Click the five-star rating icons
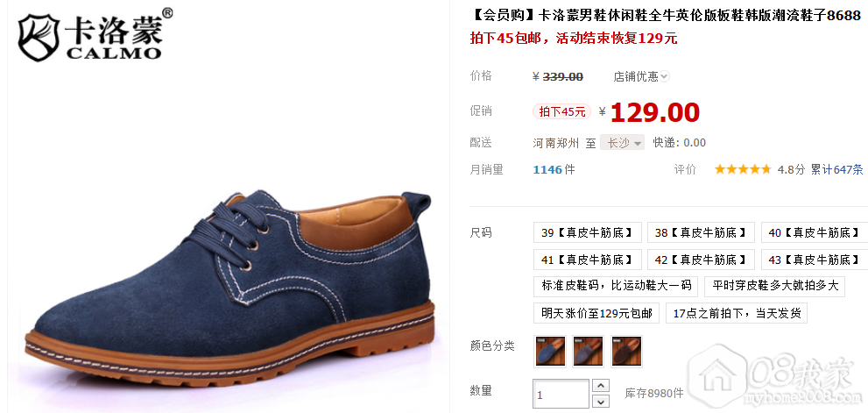 click(743, 169)
